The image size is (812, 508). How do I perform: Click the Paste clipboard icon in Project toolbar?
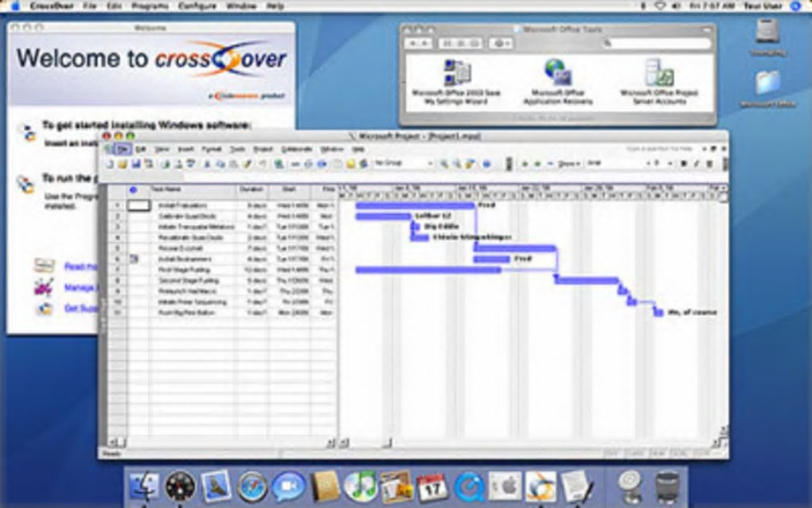[233, 164]
